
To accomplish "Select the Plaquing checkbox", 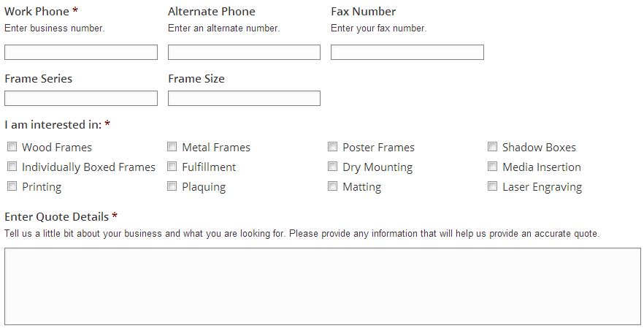I will (172, 186).
